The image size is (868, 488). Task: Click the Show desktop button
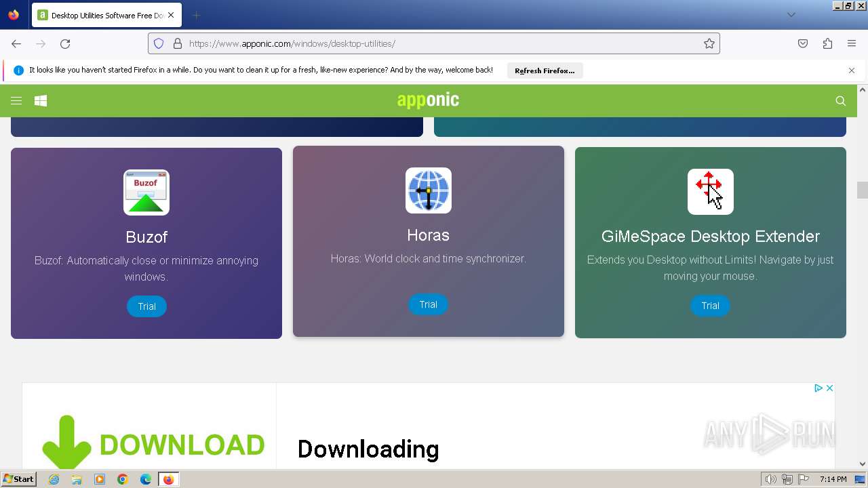click(x=861, y=479)
